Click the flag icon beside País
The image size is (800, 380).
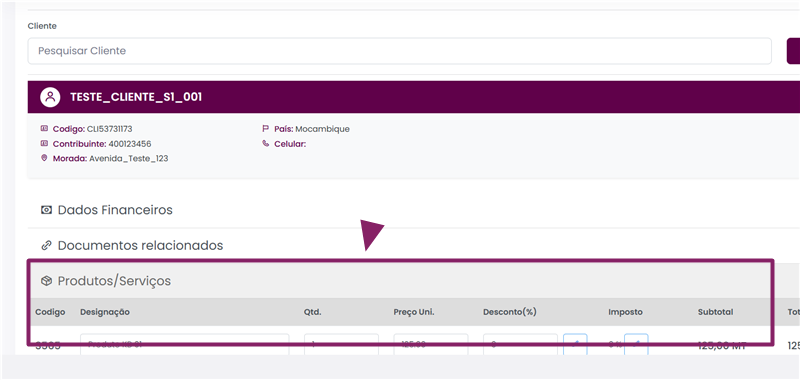pyautogui.click(x=265, y=129)
